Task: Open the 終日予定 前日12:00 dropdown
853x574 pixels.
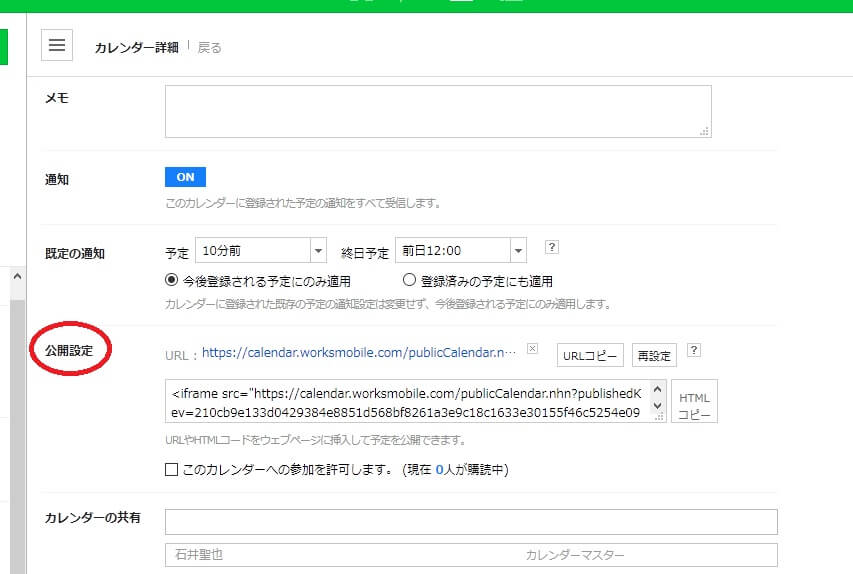Action: click(x=460, y=251)
